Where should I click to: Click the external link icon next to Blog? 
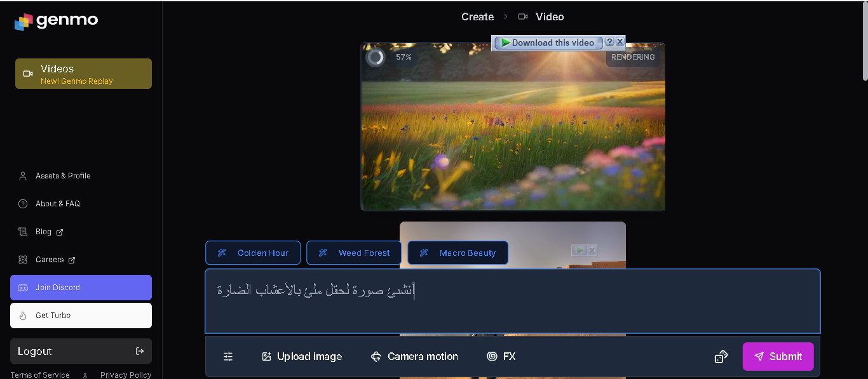tap(60, 232)
